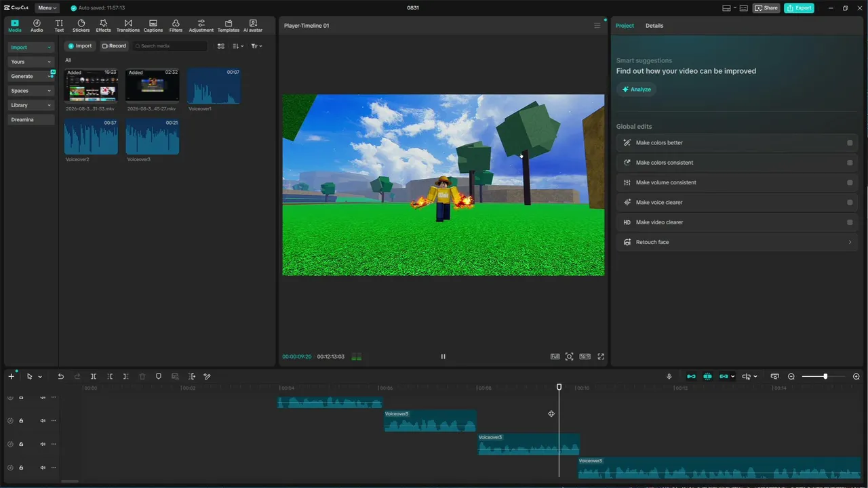Image resolution: width=868 pixels, height=488 pixels.
Task: Open the Adjustment panel
Action: point(201,26)
